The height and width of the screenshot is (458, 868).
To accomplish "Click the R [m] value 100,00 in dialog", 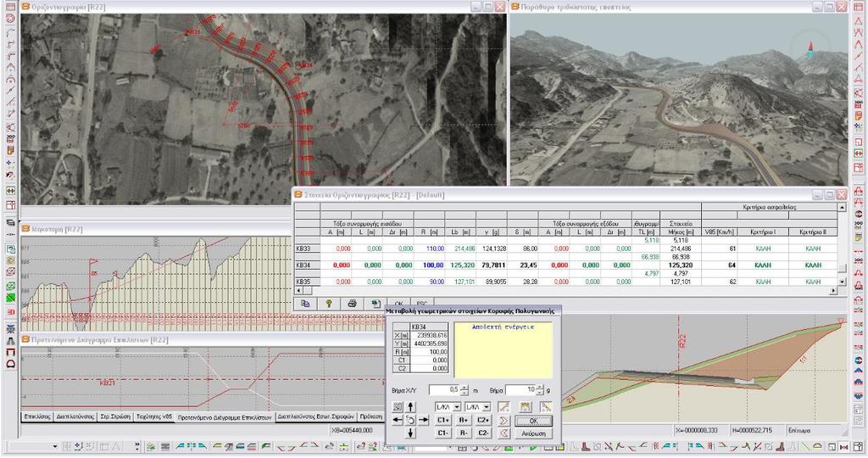I will [429, 352].
